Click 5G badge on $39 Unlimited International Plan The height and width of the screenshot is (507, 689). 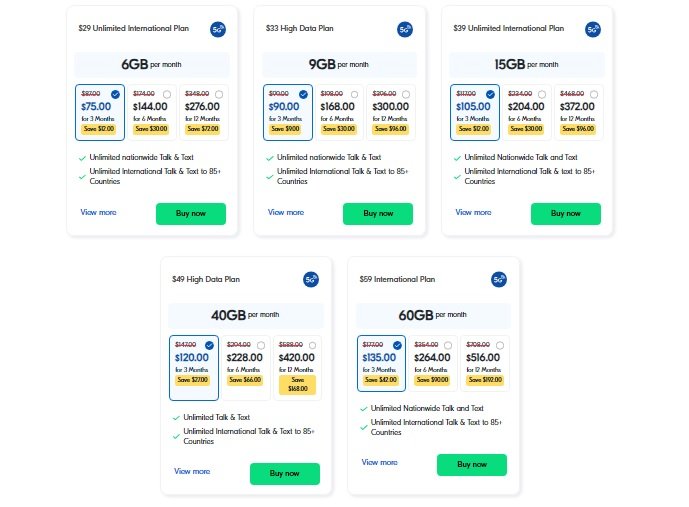pos(593,29)
